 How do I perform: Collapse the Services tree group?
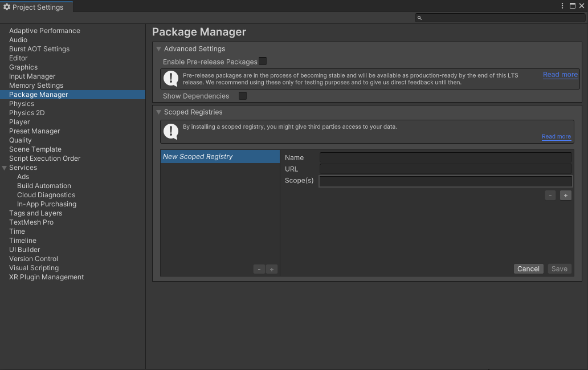coord(5,168)
